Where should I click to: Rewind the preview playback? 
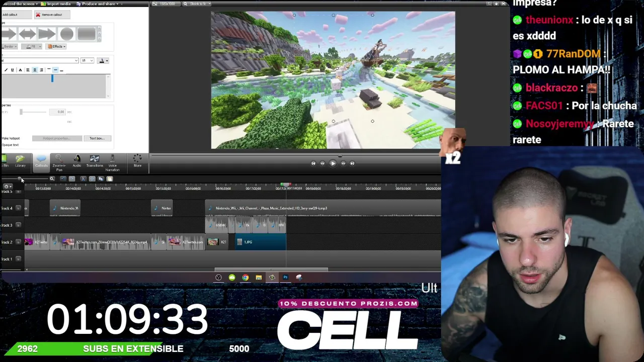tap(323, 163)
